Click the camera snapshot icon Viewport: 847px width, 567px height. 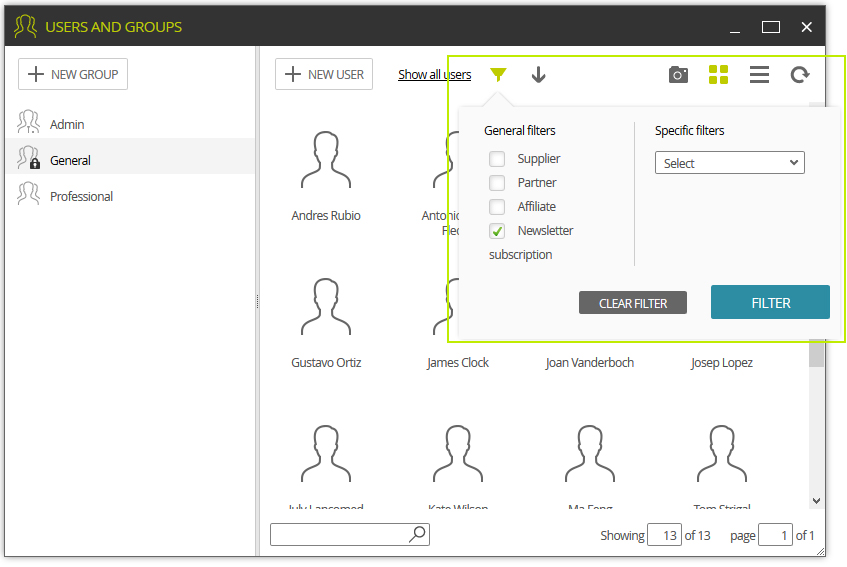tap(678, 75)
